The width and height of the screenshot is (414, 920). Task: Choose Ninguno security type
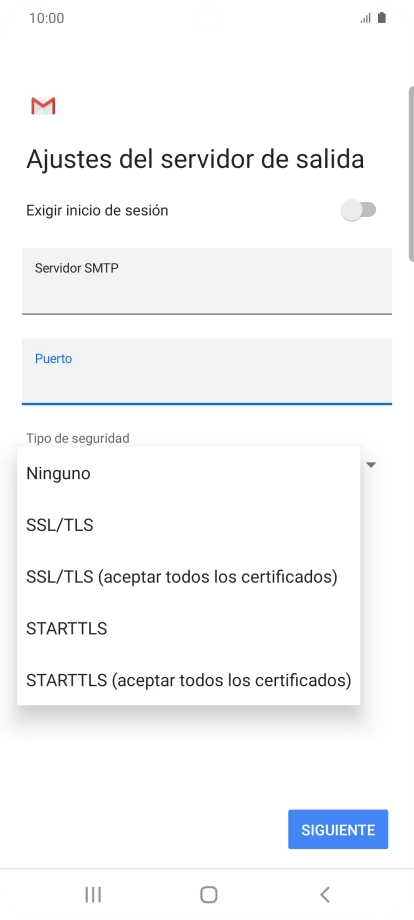coord(189,473)
